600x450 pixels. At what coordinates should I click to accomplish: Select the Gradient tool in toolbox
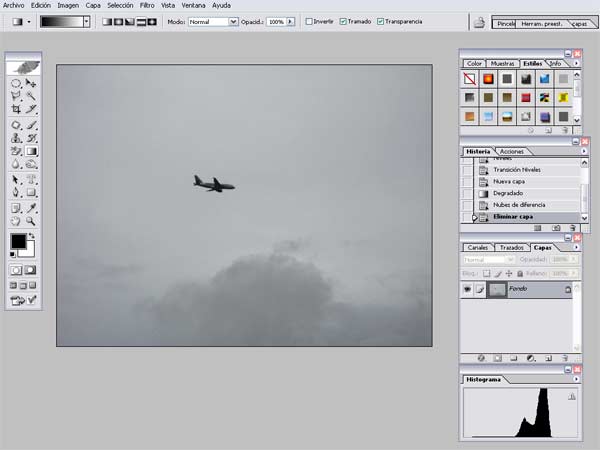31,152
